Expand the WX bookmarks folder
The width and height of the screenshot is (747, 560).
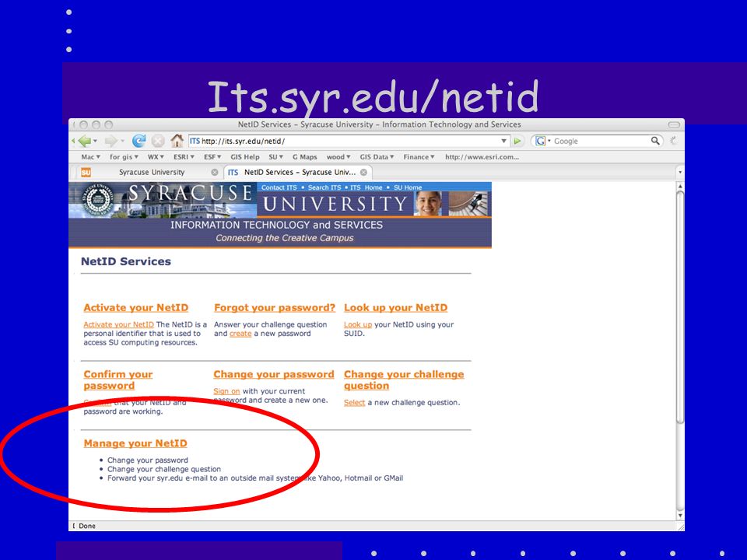(156, 156)
